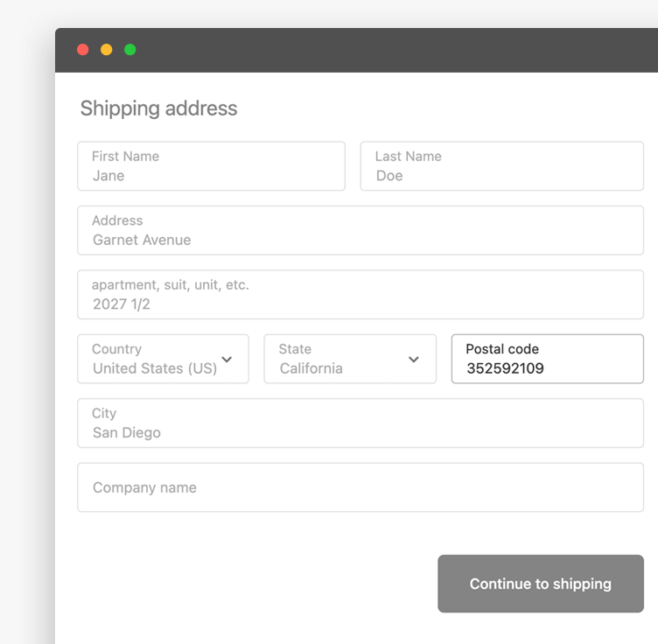The image size is (658, 644).
Task: Click the chevron arrow in Country selector
Action: [227, 360]
